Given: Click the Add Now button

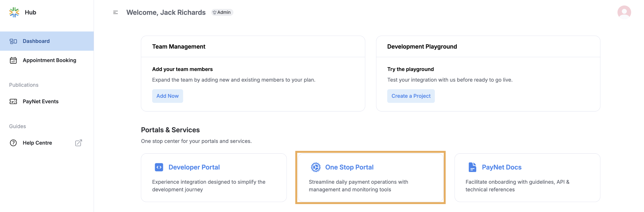Looking at the screenshot, I should click(x=168, y=96).
